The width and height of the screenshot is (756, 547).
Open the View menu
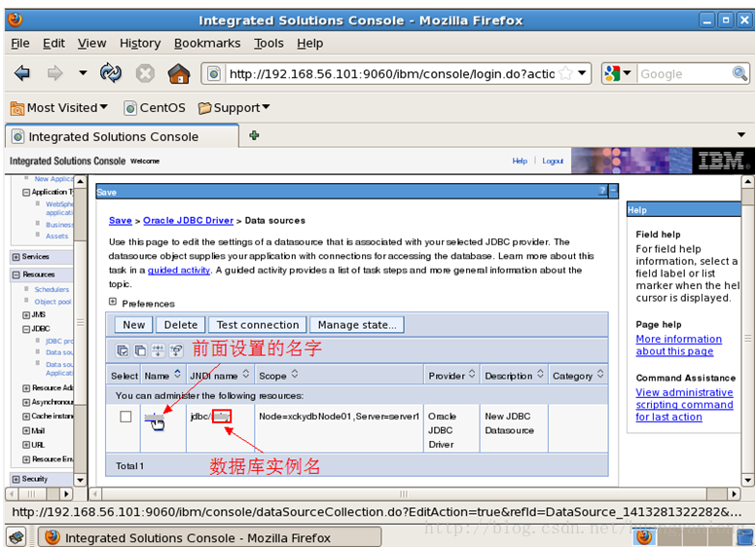coord(91,43)
